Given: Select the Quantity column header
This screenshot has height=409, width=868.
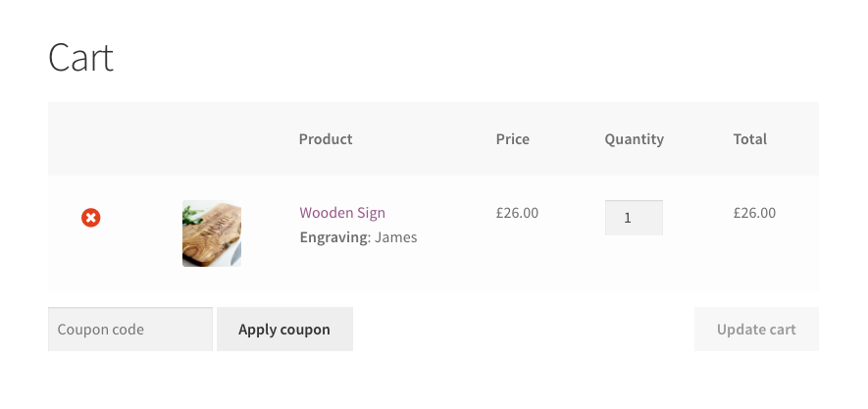Looking at the screenshot, I should (x=634, y=139).
